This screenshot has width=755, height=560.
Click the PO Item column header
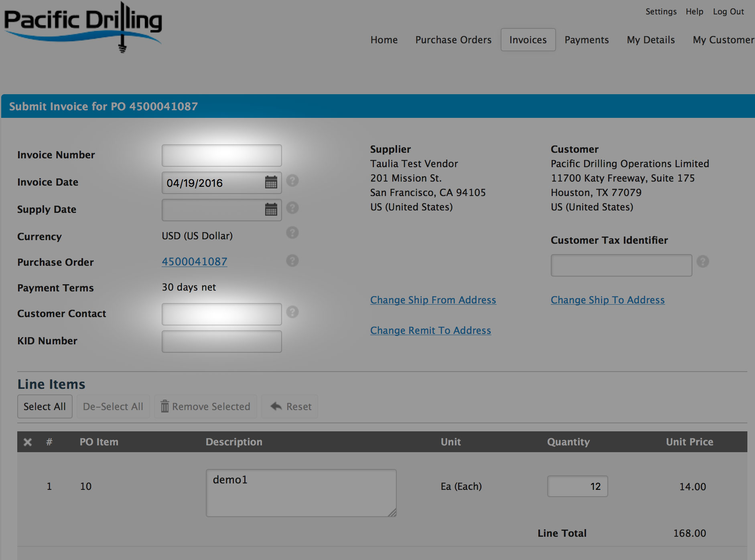(99, 442)
